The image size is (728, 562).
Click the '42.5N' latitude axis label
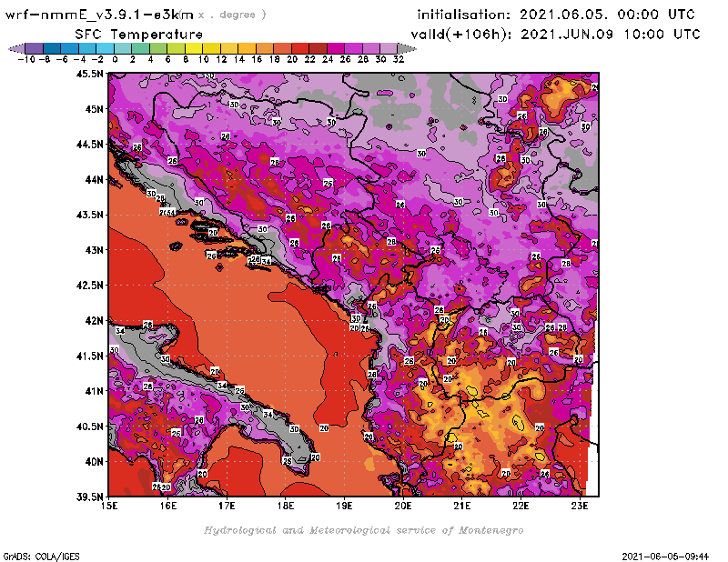click(x=89, y=286)
